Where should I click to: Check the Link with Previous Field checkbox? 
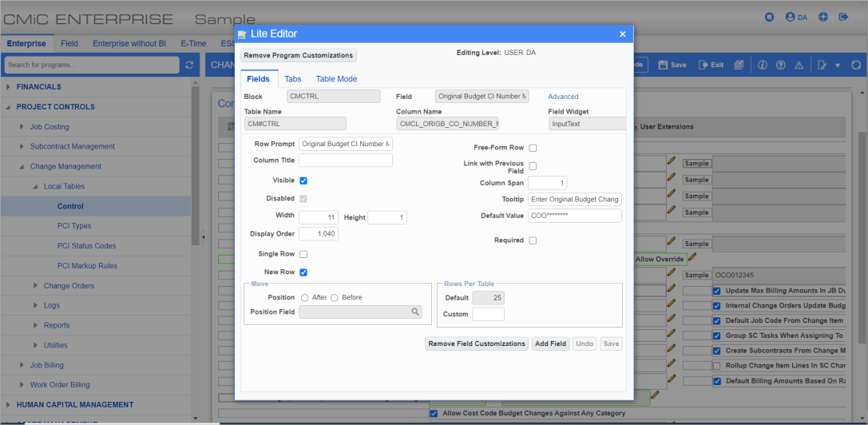click(533, 165)
